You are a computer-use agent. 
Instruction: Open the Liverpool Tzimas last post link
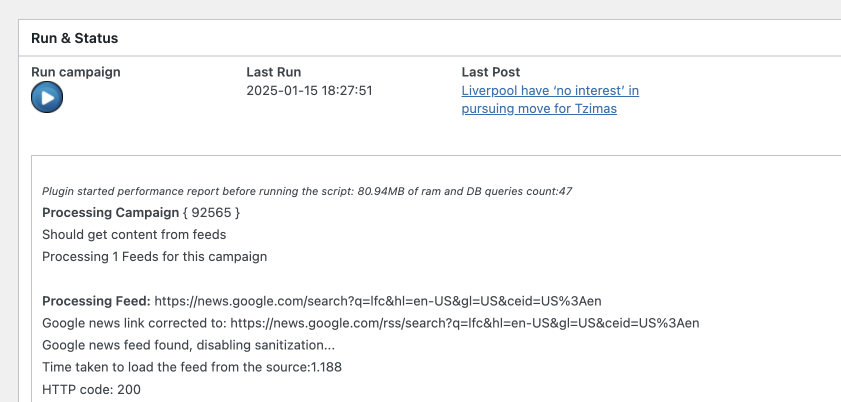550,90
